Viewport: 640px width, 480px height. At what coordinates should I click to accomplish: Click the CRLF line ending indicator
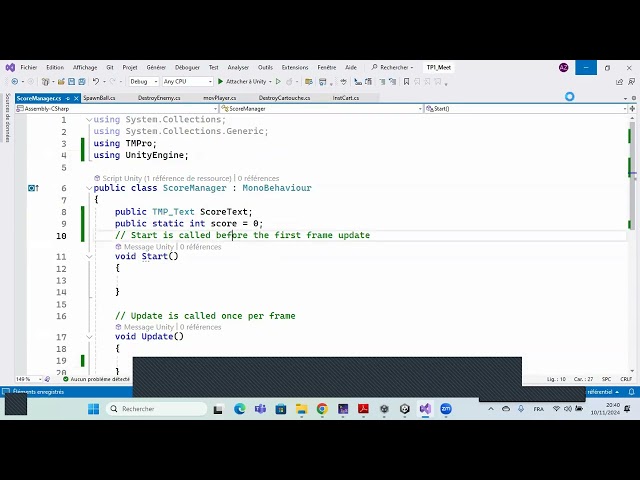tap(626, 379)
